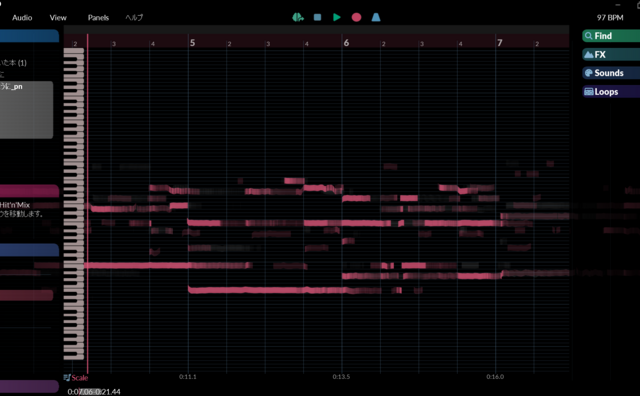
Task: Click the keyboard icon on Loops
Action: pos(589,91)
